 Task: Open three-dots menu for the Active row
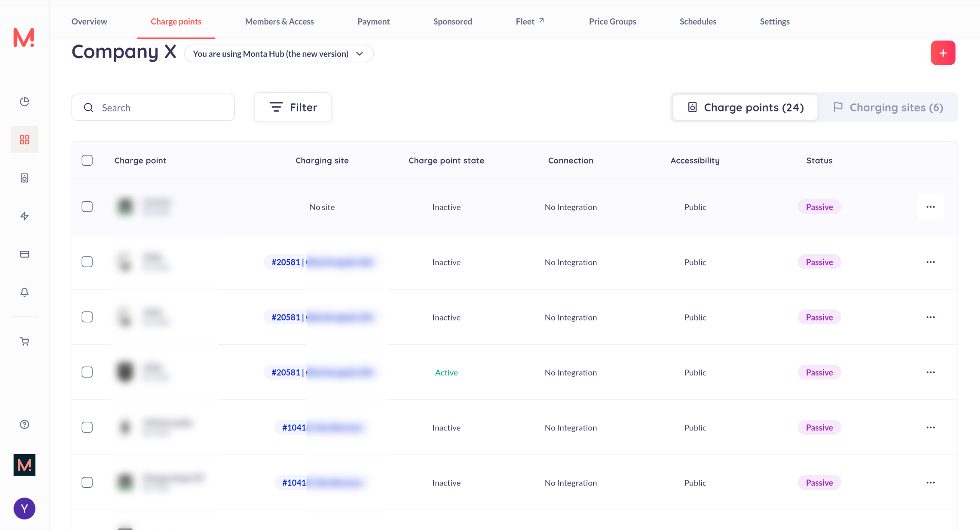point(931,372)
